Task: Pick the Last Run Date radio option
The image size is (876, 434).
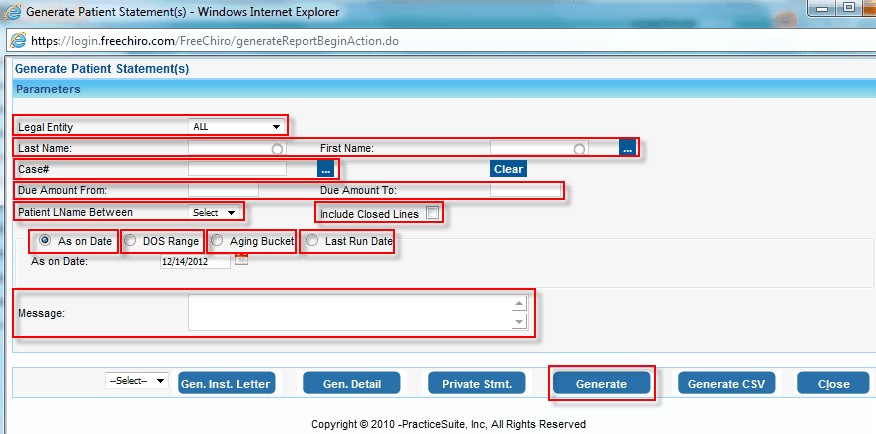Action: 312,241
